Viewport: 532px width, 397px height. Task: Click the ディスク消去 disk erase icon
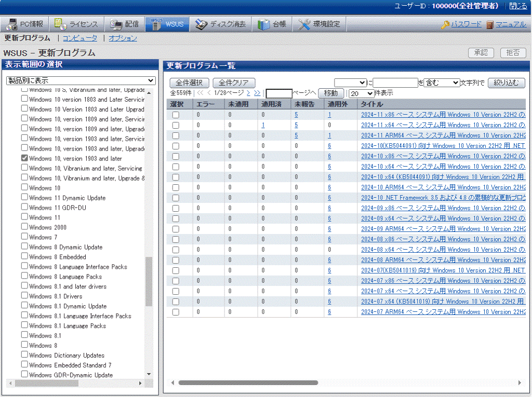(201, 24)
